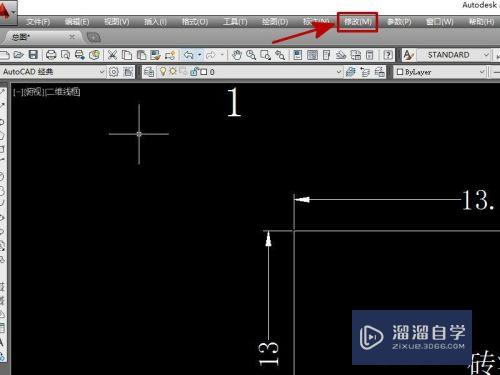Open the Tool Palettes window icon
The height and width of the screenshot is (375, 500).
pos(326,55)
